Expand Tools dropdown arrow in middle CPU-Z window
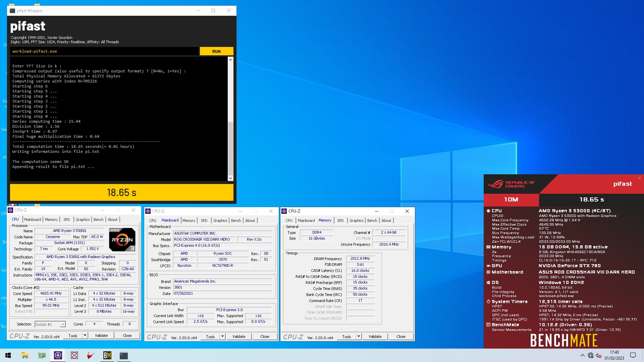Screen dimensions: 644x362 [x=222, y=337]
